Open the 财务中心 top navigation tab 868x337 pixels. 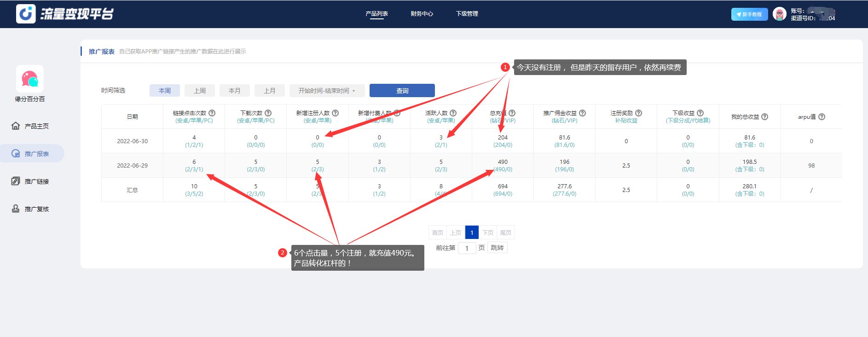[x=422, y=14]
